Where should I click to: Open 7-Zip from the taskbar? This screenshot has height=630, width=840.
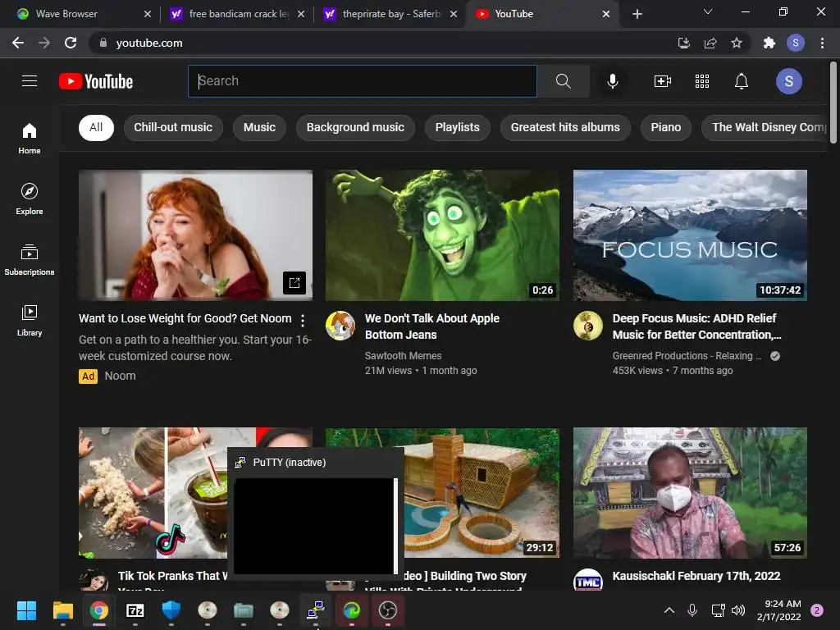pyautogui.click(x=135, y=610)
